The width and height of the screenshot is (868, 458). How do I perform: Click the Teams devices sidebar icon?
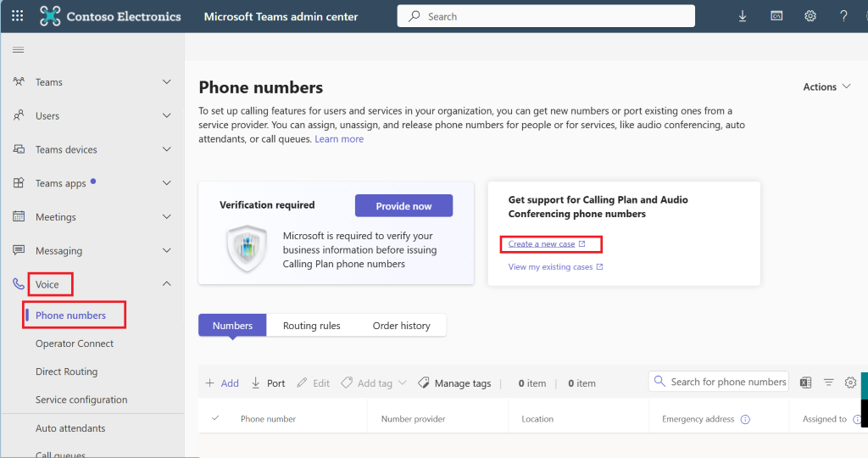click(19, 149)
